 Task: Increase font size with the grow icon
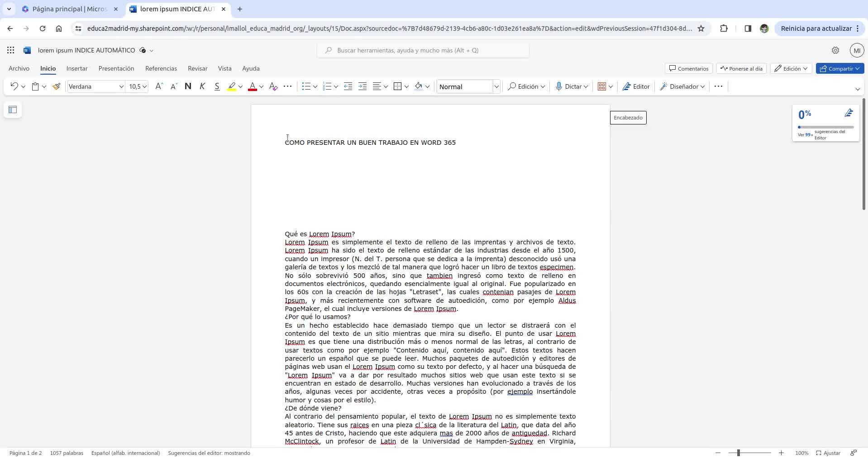(x=159, y=86)
